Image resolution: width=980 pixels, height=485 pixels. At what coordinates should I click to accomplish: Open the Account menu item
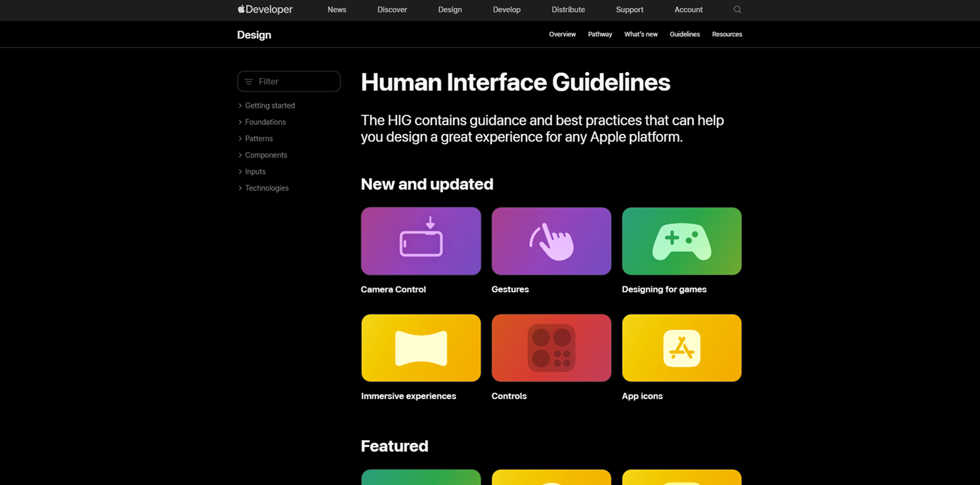[x=688, y=9]
